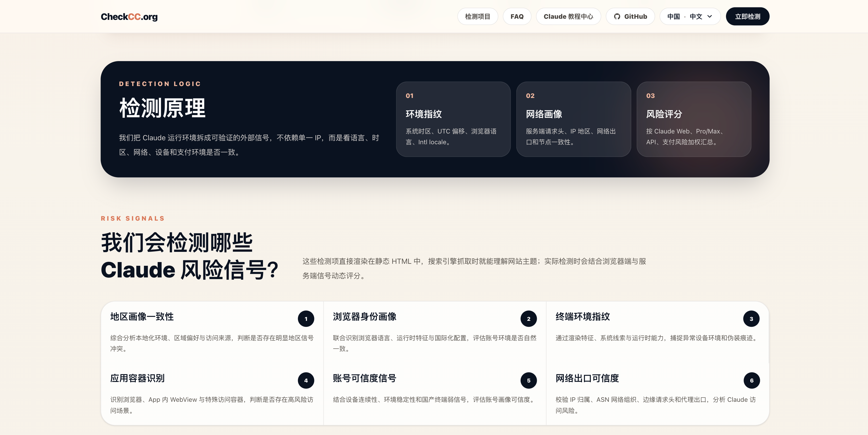
Task: Click the paragraph starting 我们把 Claude 运行环境
Action: 249,145
